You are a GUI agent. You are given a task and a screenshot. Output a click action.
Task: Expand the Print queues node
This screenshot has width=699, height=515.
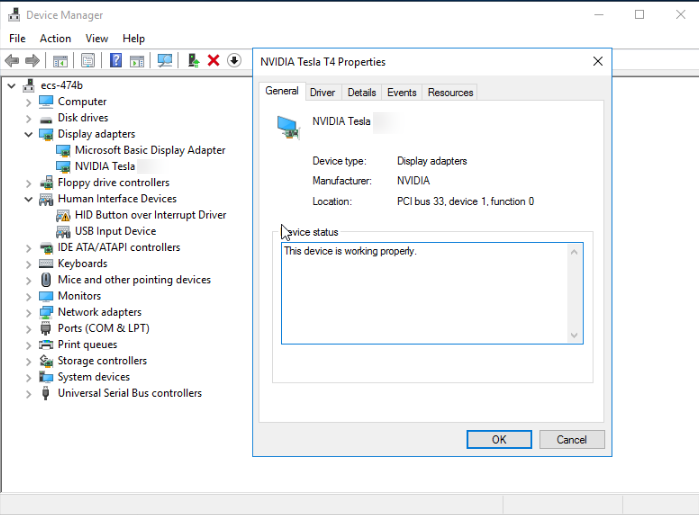(x=29, y=345)
